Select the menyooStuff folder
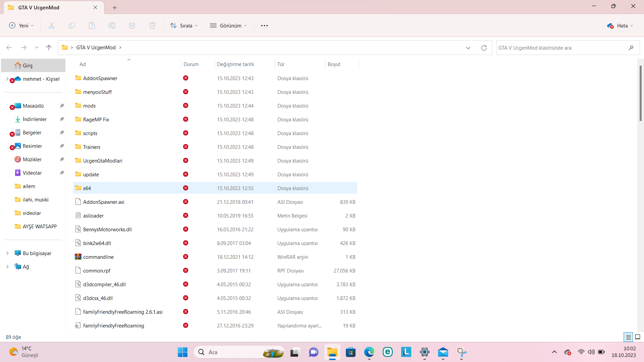644x362 pixels. click(x=215, y=92)
